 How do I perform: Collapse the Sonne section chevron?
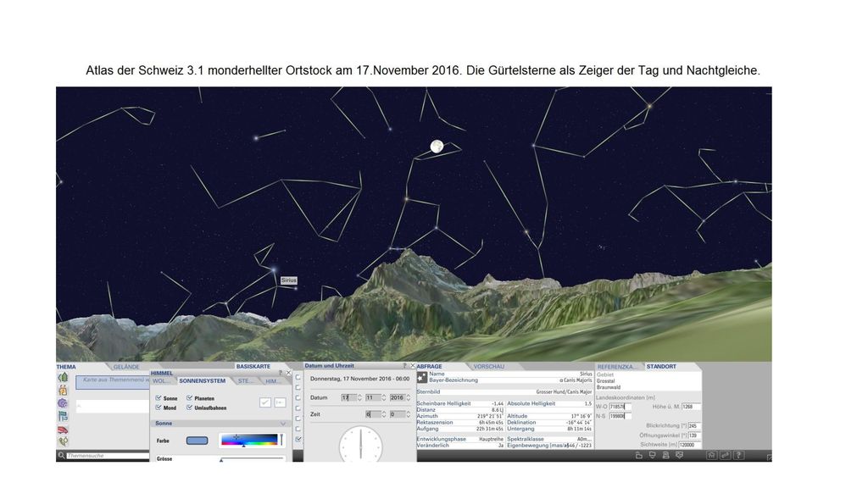click(283, 424)
